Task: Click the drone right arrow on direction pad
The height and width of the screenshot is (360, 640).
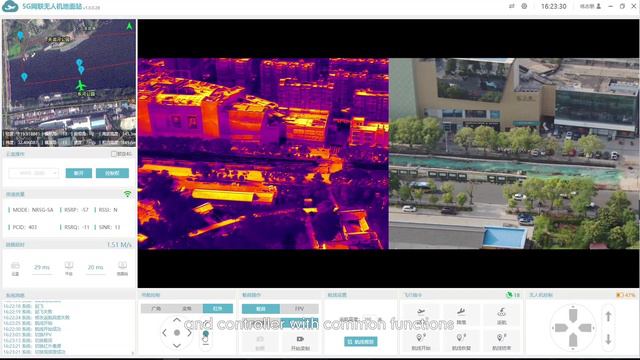Action: [586, 327]
